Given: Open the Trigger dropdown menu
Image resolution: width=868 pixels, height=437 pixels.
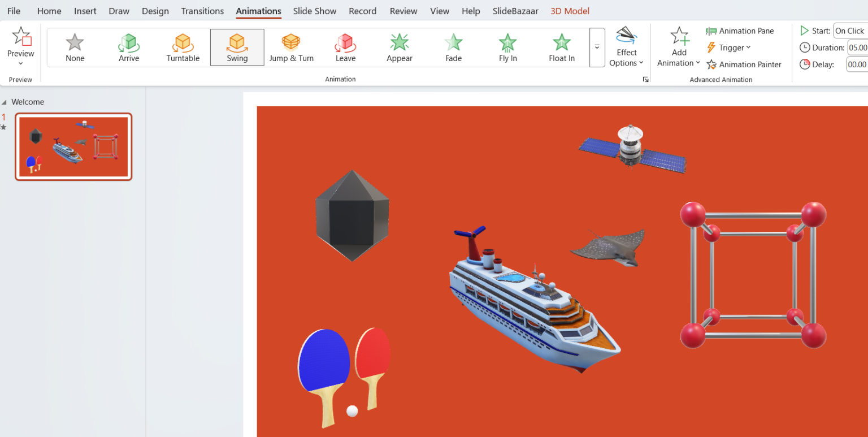Looking at the screenshot, I should coord(728,47).
